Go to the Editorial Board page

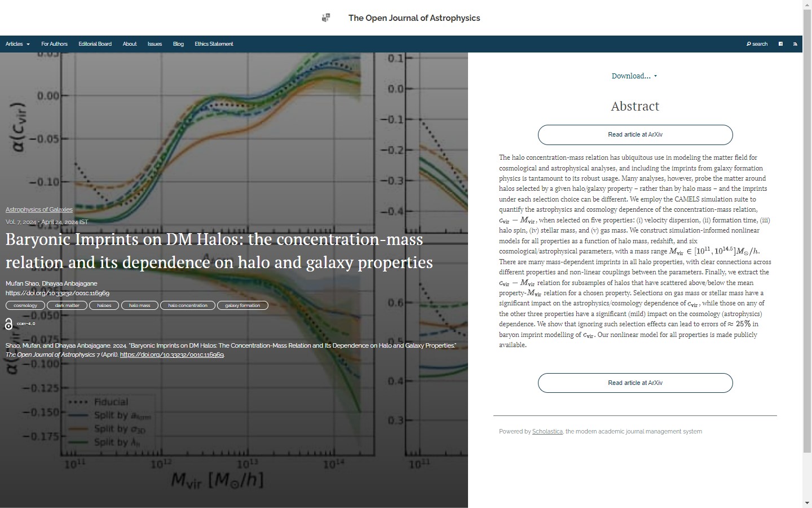[95, 44]
